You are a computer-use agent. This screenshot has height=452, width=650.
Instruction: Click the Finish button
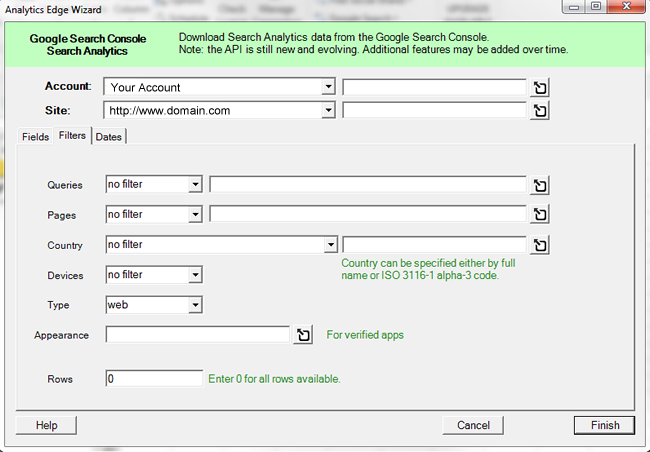click(604, 425)
